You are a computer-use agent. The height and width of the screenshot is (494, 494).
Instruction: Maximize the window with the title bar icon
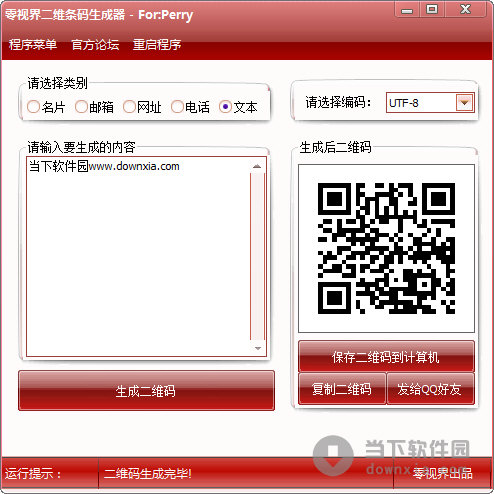click(x=432, y=9)
